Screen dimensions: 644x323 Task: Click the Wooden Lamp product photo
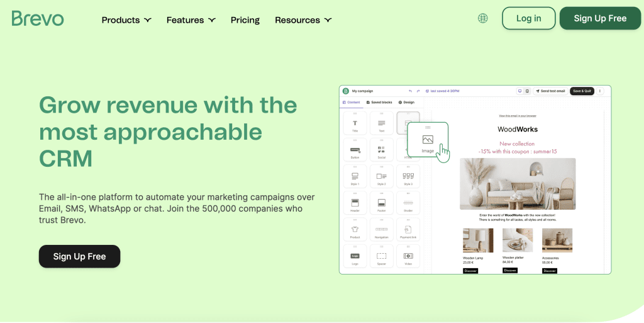click(x=478, y=241)
